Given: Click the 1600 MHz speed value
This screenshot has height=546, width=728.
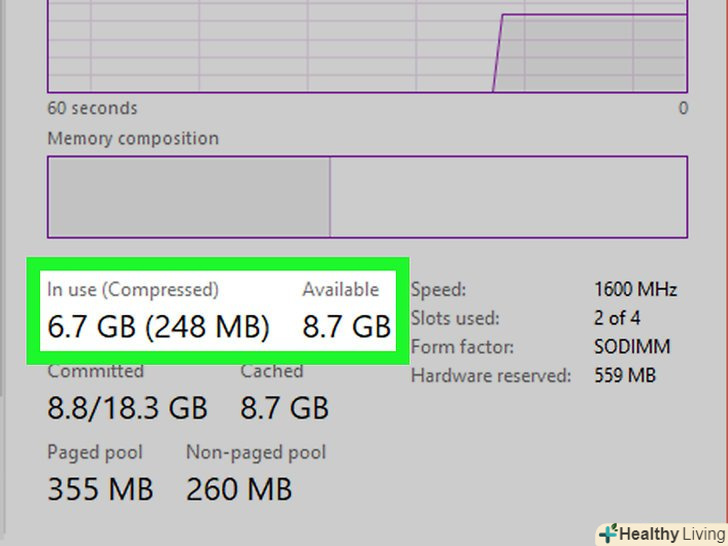Looking at the screenshot, I should (635, 290).
